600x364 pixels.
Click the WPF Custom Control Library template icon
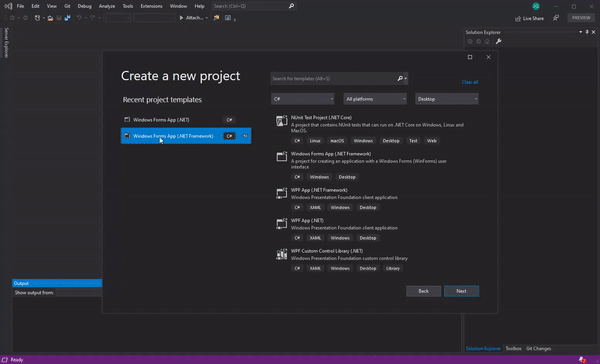click(x=282, y=254)
